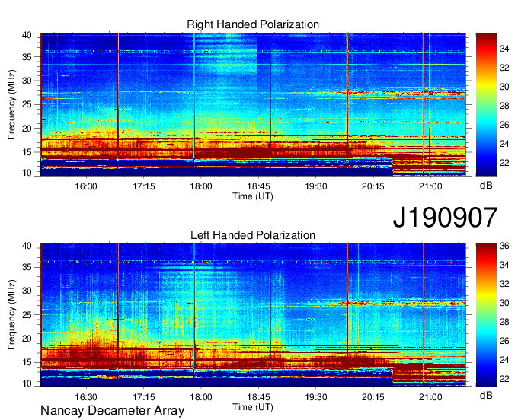Viewport: 518px width, 420px height.
Task: Click 30 value on Left Handed color bar
Action: point(504,303)
